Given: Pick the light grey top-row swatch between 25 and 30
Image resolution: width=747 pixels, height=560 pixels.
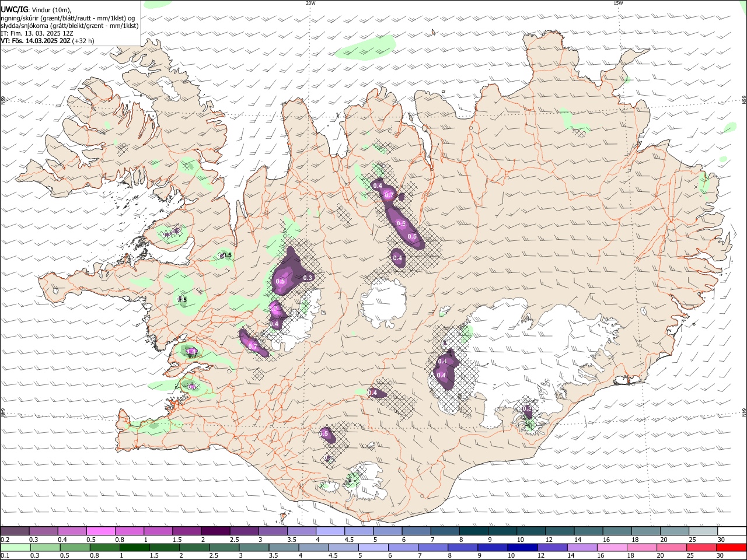Looking at the screenshot, I should pos(704,531).
